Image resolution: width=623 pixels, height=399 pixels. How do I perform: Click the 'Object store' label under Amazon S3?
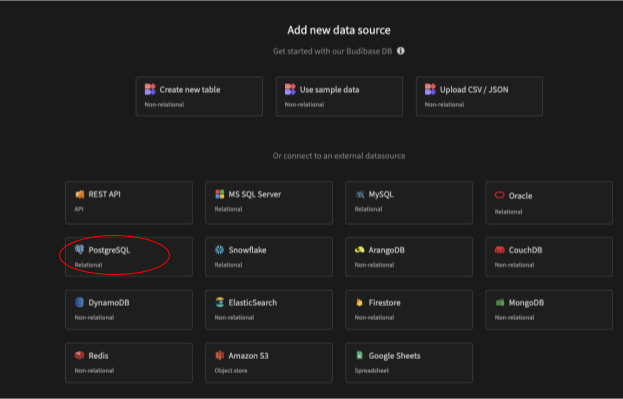[231, 370]
